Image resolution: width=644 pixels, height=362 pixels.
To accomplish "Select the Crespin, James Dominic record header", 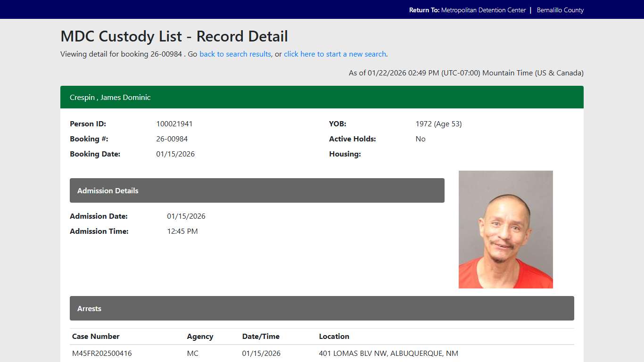I will [110, 97].
